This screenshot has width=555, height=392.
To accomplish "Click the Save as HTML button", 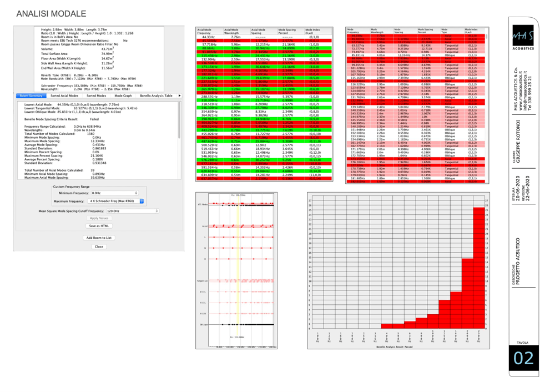I will 99,226.
